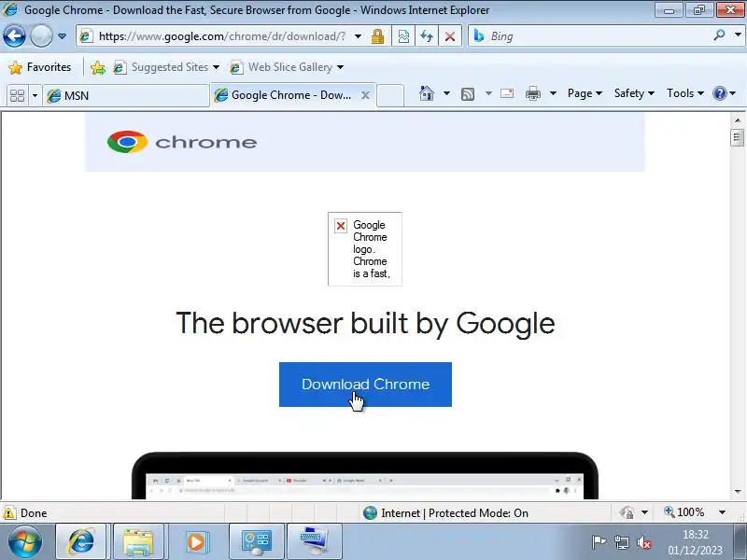The image size is (747, 560).
Task: Expand the Print options dropdown arrow
Action: click(553, 93)
